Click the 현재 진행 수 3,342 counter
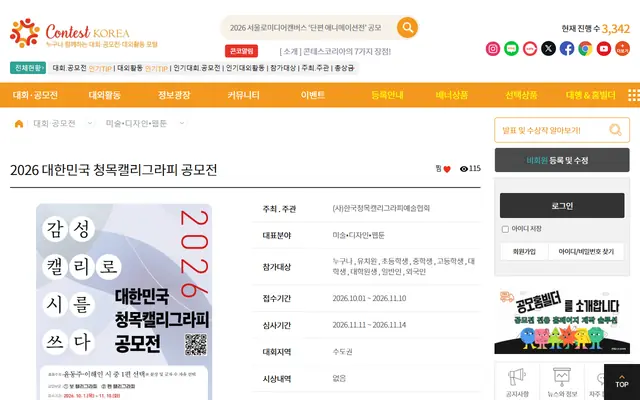Viewport: 640px width, 400px height. [596, 29]
